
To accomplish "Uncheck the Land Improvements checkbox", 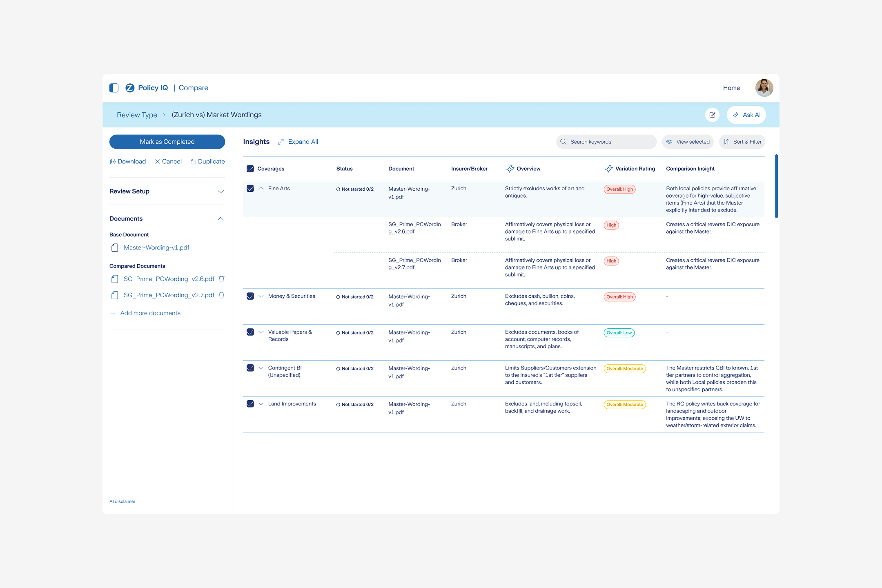I will click(250, 404).
